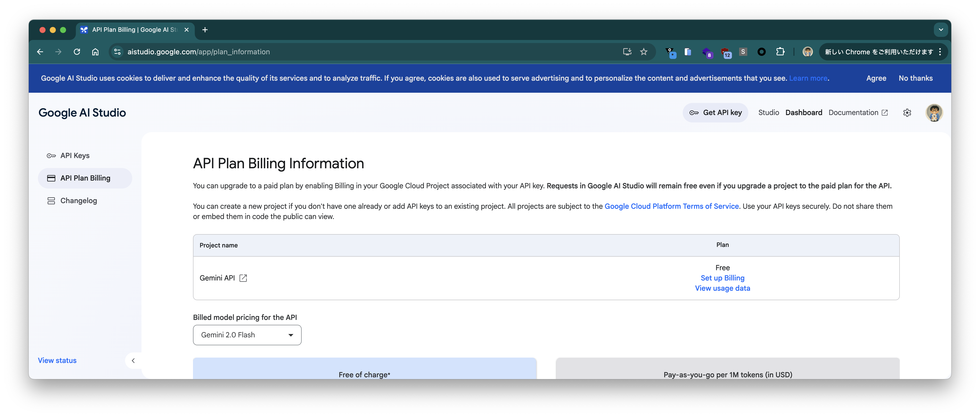This screenshot has width=980, height=417.
Task: Click the Get API key button
Action: pos(715,112)
